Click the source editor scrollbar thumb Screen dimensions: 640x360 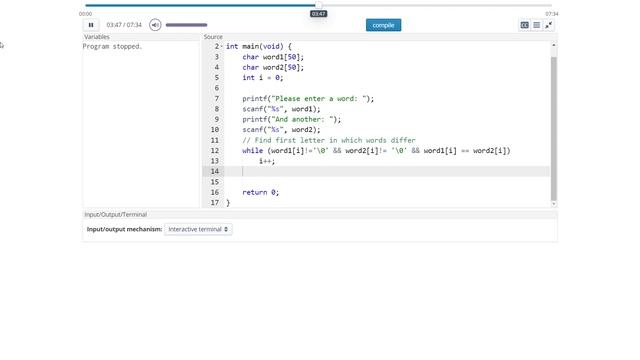(553, 129)
